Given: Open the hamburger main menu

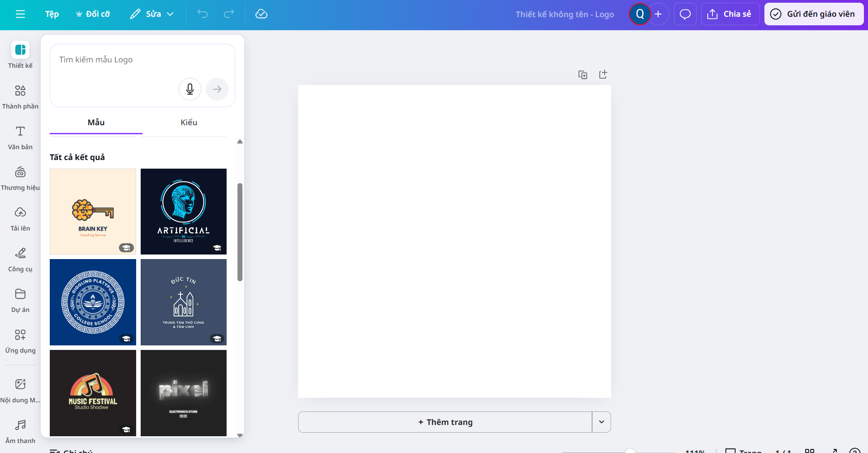Looking at the screenshot, I should pos(20,14).
